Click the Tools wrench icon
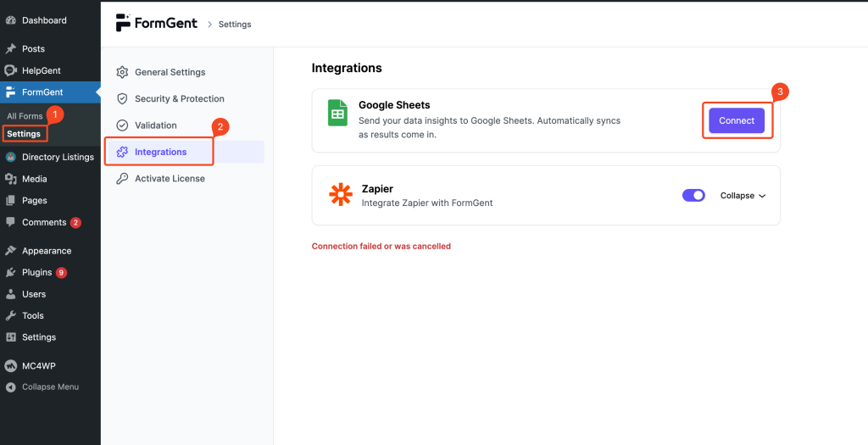The height and width of the screenshot is (445, 868). click(x=10, y=315)
